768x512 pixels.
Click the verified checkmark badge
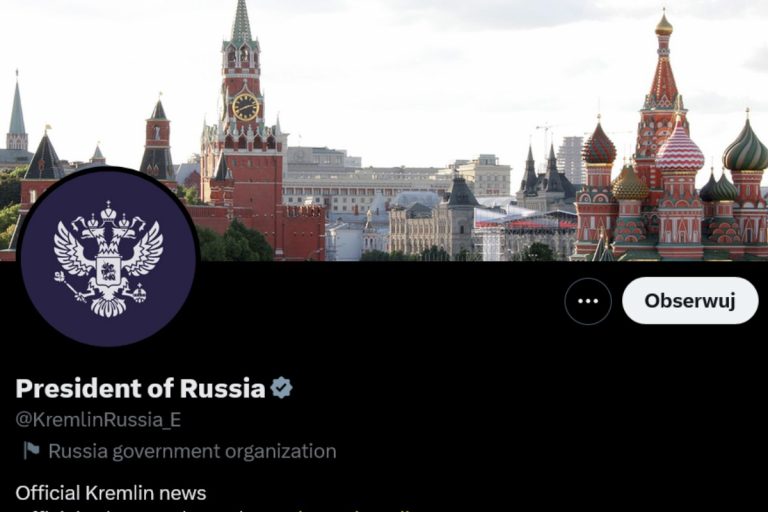pos(282,388)
